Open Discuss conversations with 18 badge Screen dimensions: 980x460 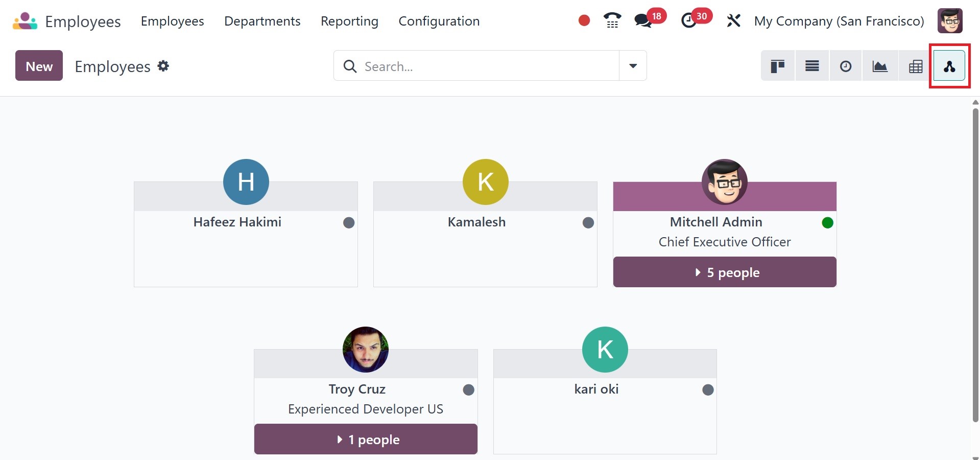tap(643, 21)
